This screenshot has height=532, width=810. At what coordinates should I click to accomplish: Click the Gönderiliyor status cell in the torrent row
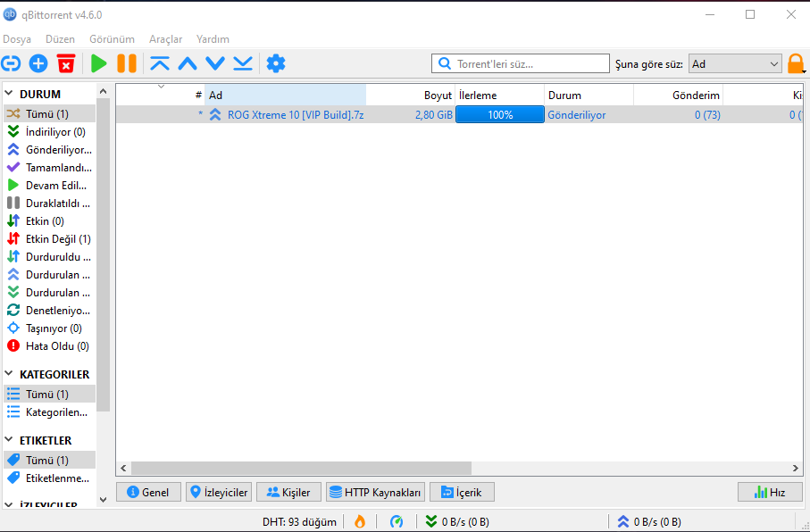[x=577, y=114]
